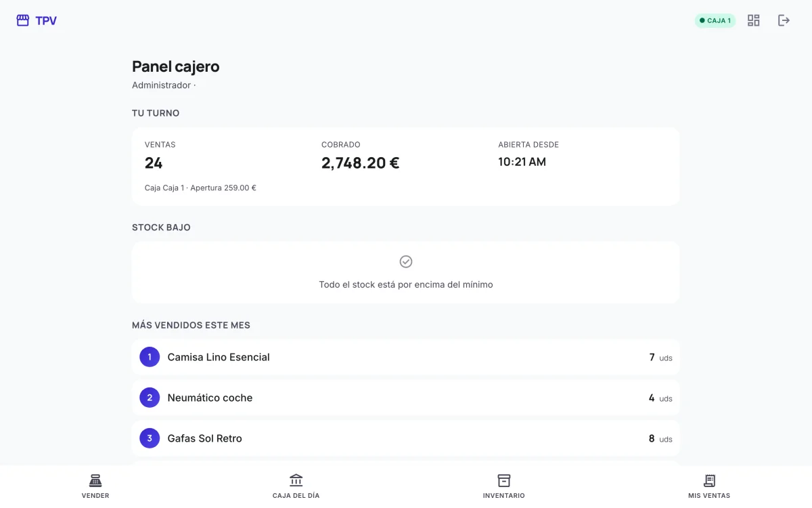Click the 4 uds quantity
The width and height of the screenshot is (812, 508).
click(x=660, y=398)
